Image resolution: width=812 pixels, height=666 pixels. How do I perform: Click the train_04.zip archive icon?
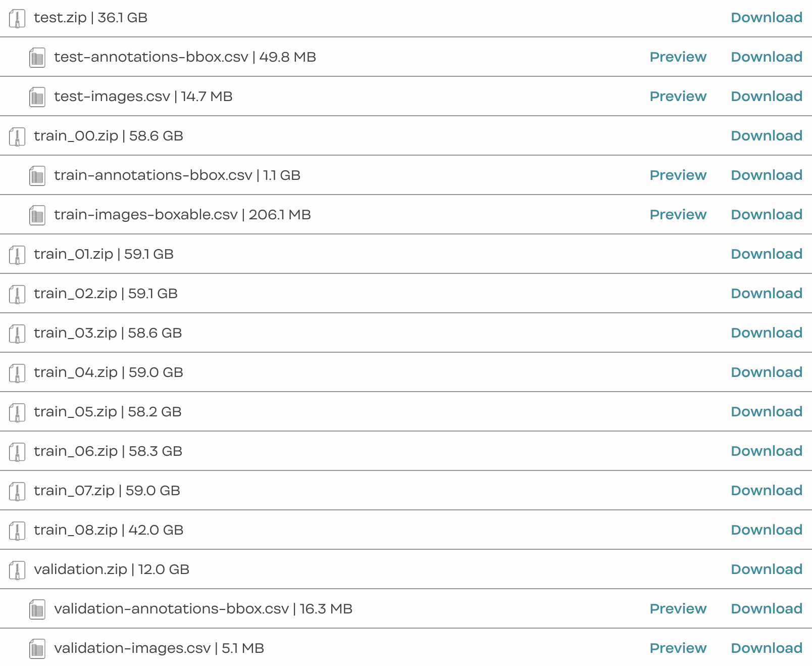click(x=17, y=373)
